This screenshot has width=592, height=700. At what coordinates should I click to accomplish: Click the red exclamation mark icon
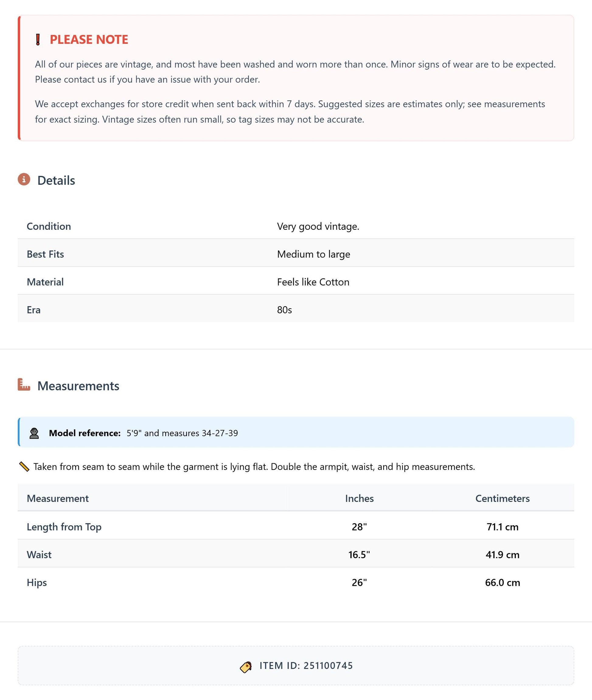pyautogui.click(x=38, y=40)
